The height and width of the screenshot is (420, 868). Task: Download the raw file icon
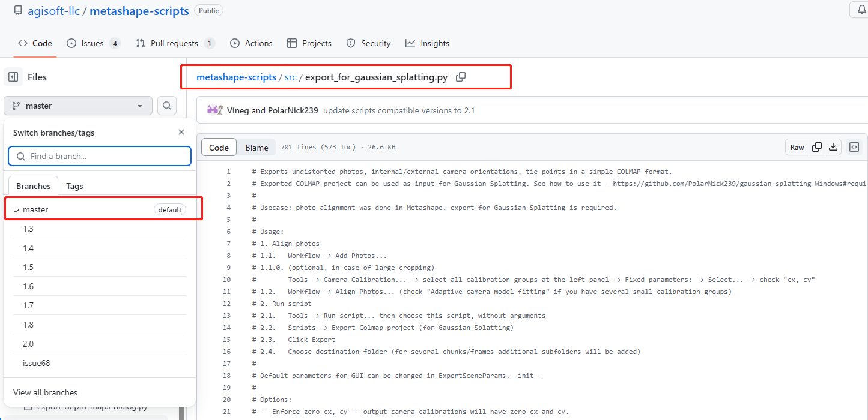pyautogui.click(x=833, y=147)
